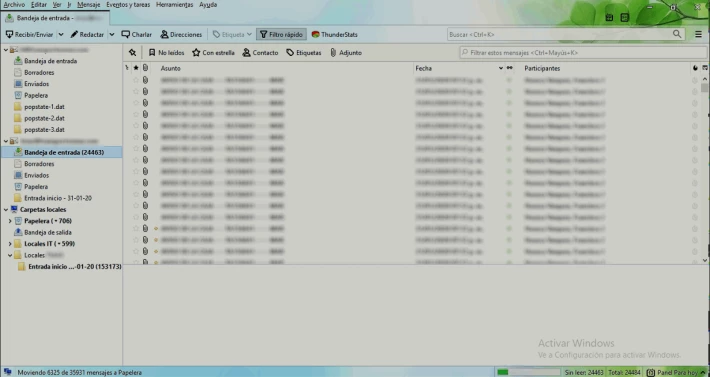The height and width of the screenshot is (377, 710).
Task: Select the popstate-2.dat folder
Action: coord(44,118)
